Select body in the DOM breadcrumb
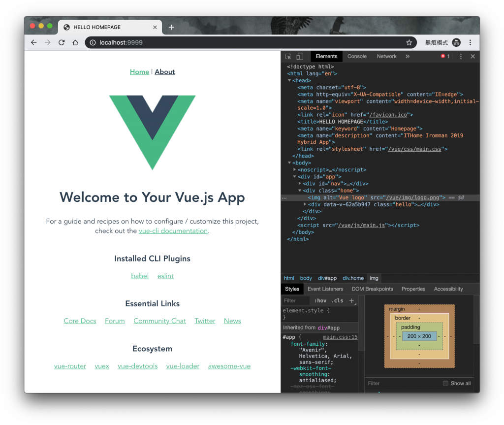The height and width of the screenshot is (425, 504). pyautogui.click(x=306, y=278)
